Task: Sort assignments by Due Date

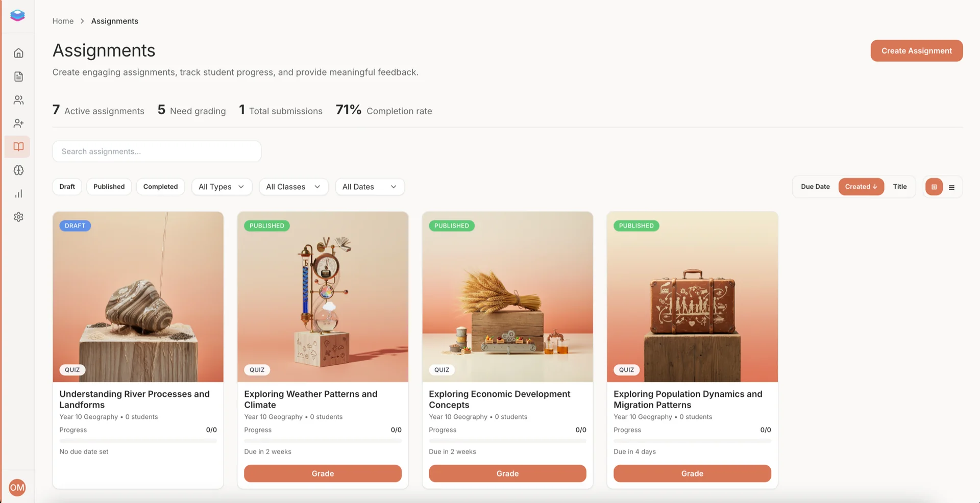Action: click(x=815, y=187)
